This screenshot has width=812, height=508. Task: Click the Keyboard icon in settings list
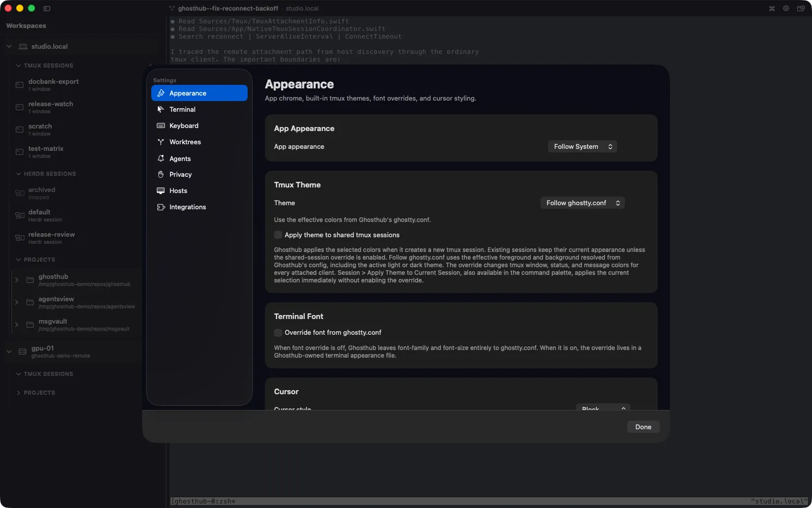tap(161, 125)
